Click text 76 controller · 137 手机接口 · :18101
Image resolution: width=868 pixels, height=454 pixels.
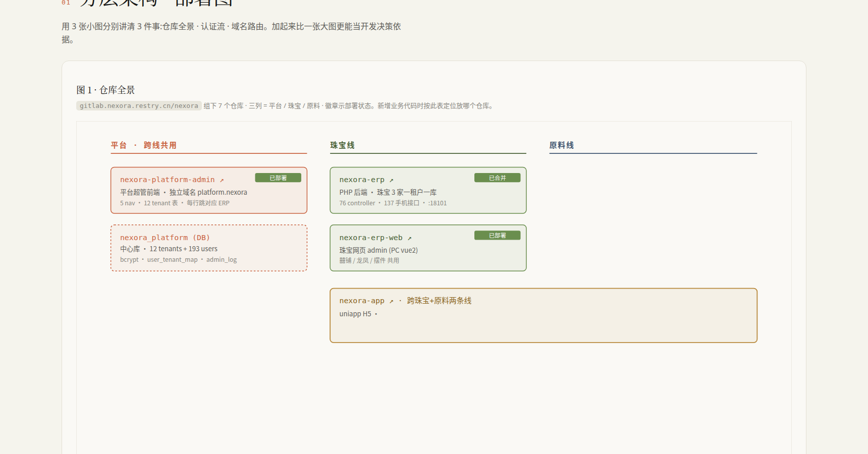[x=393, y=203]
